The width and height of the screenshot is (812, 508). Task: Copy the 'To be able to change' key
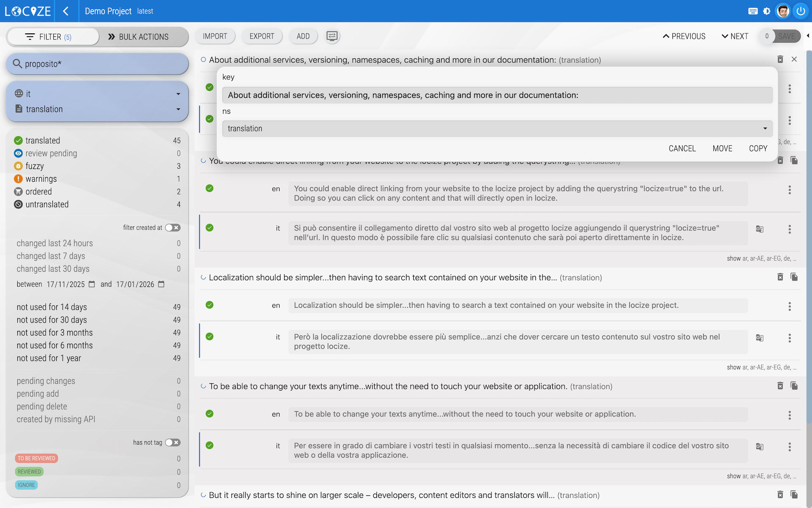pos(794,386)
